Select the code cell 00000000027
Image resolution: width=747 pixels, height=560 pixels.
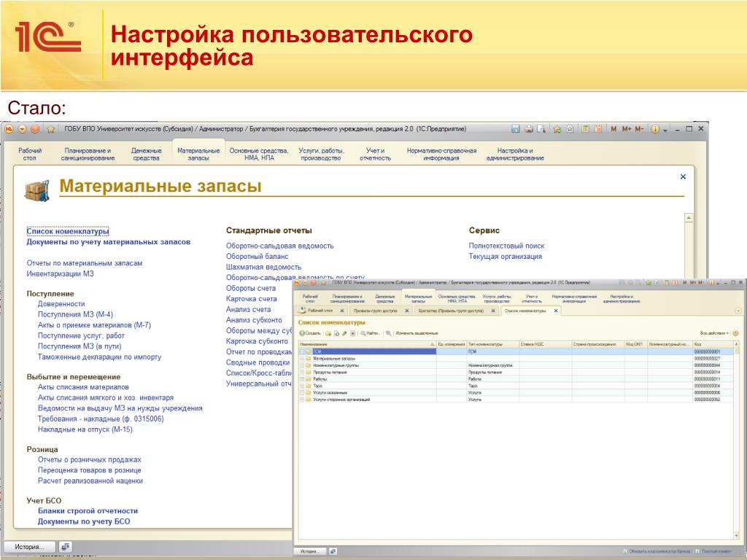713,359
